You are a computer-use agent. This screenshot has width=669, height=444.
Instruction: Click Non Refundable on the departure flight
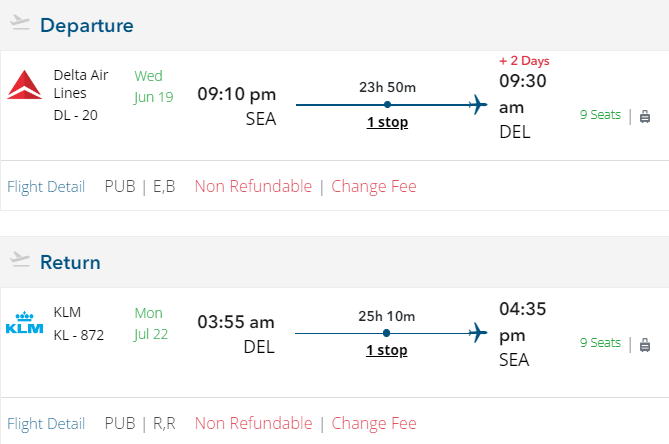(253, 186)
